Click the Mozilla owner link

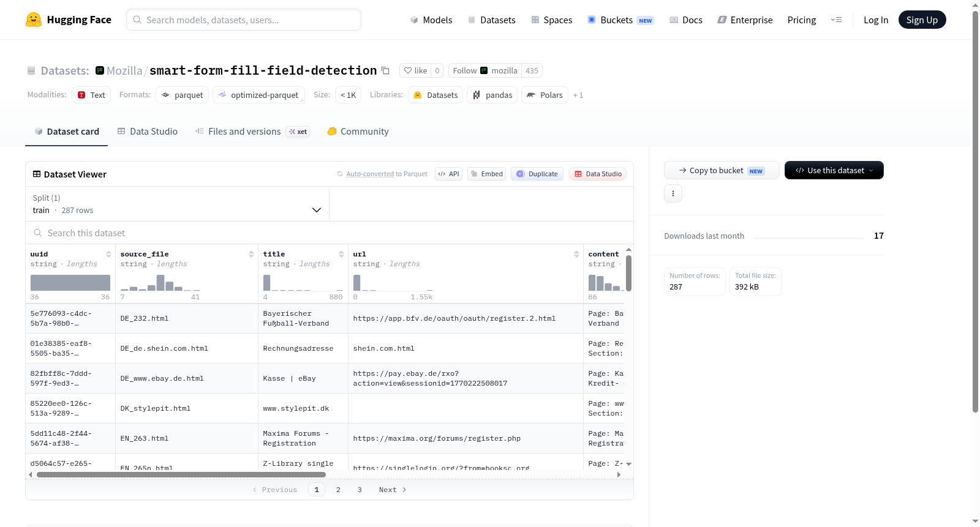124,70
